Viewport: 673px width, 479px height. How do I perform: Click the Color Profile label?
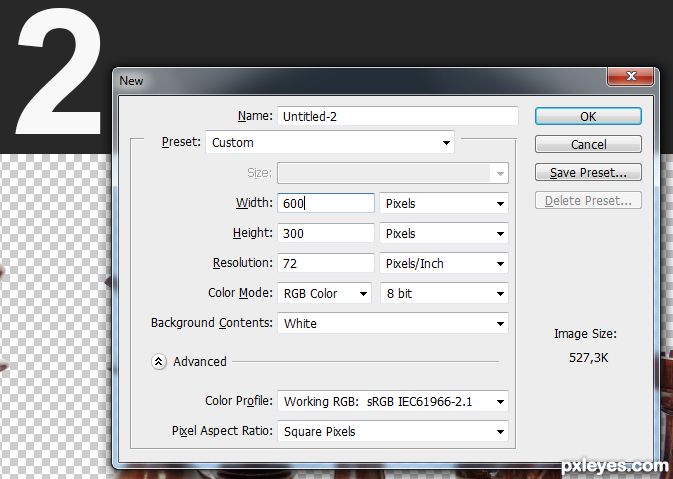click(x=239, y=400)
